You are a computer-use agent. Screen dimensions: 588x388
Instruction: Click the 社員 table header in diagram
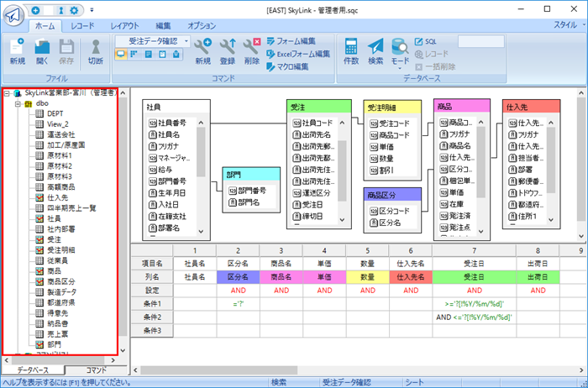tap(176, 107)
